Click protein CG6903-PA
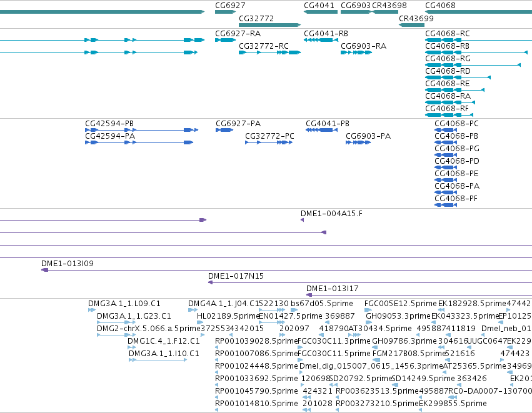Viewport: 532px width, 413px height. pyautogui.click(x=368, y=136)
